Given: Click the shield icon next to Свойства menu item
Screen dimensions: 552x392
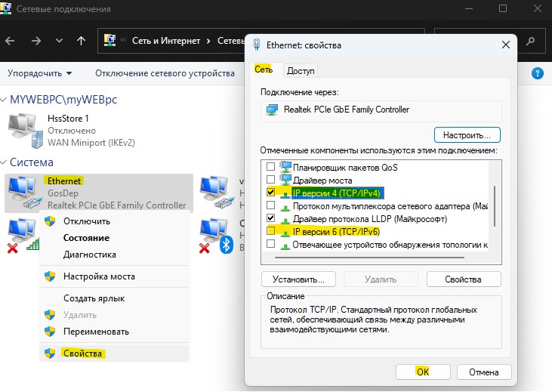Looking at the screenshot, I should click(x=50, y=353).
